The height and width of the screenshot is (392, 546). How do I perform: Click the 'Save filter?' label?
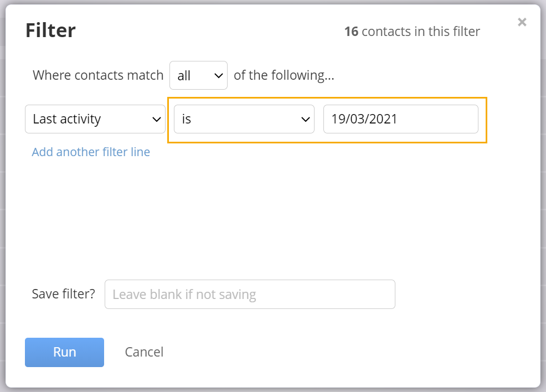pyautogui.click(x=63, y=294)
